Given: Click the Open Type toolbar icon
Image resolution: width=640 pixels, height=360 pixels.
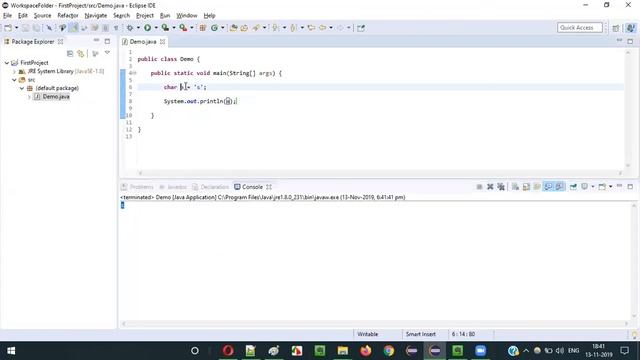Looking at the screenshot, I should 233,28.
